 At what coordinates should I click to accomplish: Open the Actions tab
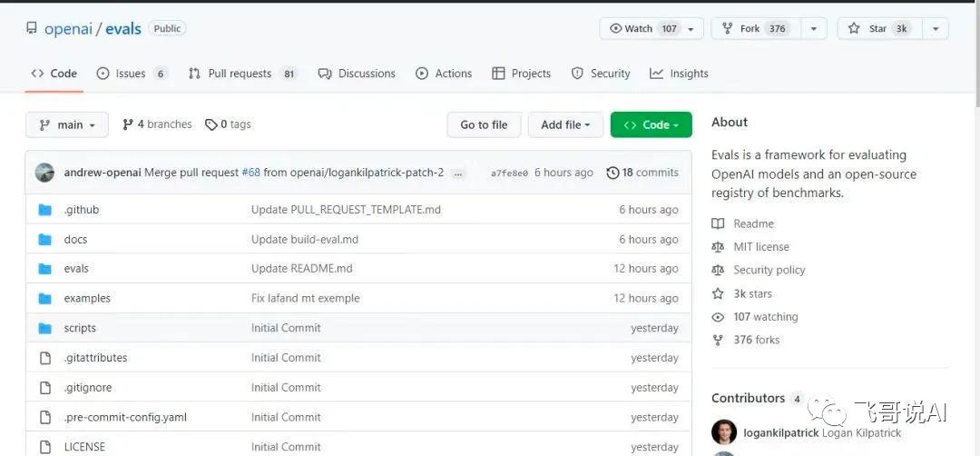(x=444, y=74)
